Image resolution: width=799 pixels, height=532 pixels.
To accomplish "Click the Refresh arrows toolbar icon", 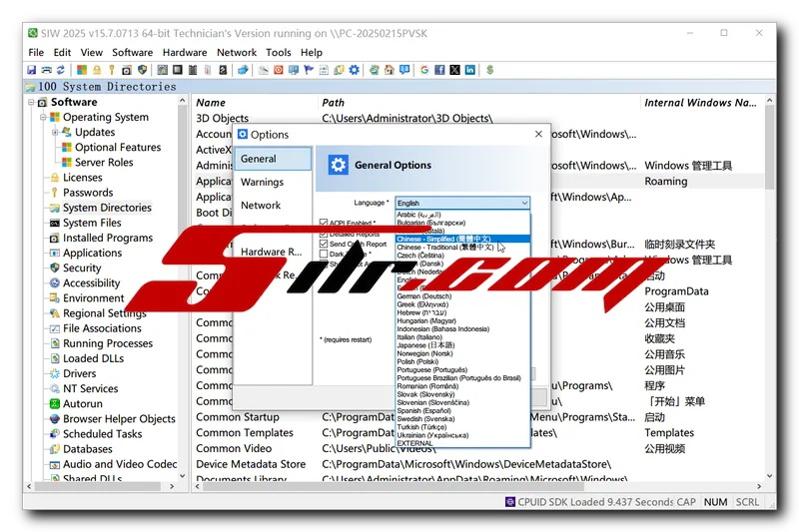I will tap(61, 70).
